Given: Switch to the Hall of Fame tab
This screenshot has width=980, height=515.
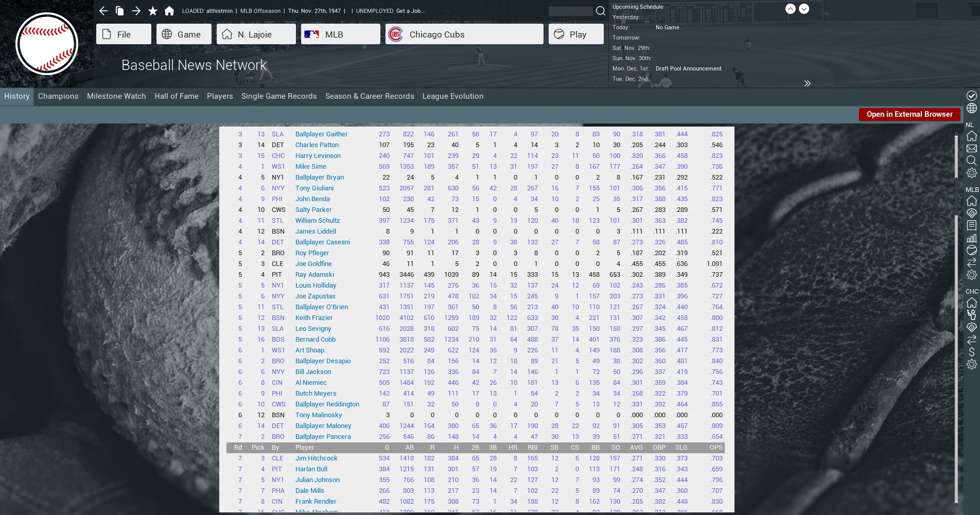Looking at the screenshot, I should [x=176, y=96].
